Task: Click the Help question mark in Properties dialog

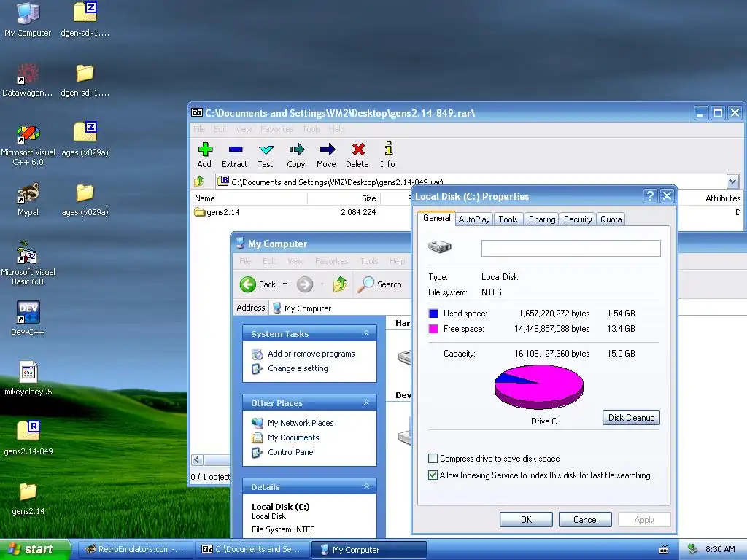Action: pos(650,195)
